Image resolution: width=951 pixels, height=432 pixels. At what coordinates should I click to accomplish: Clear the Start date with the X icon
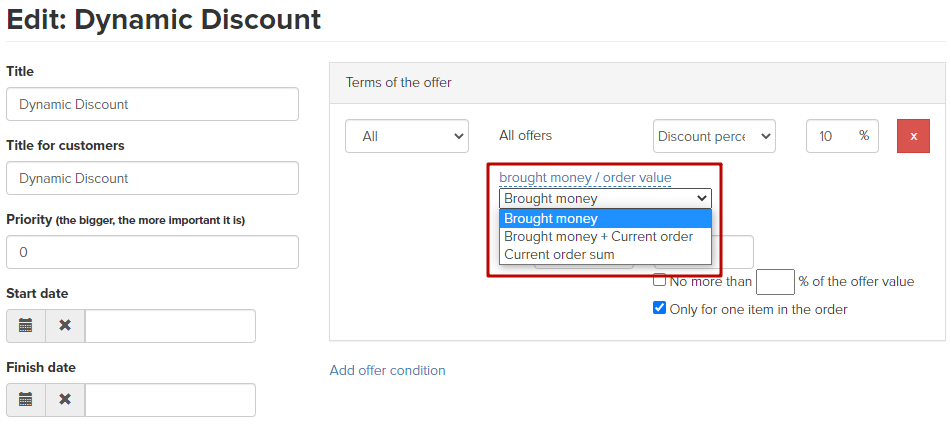[x=65, y=326]
